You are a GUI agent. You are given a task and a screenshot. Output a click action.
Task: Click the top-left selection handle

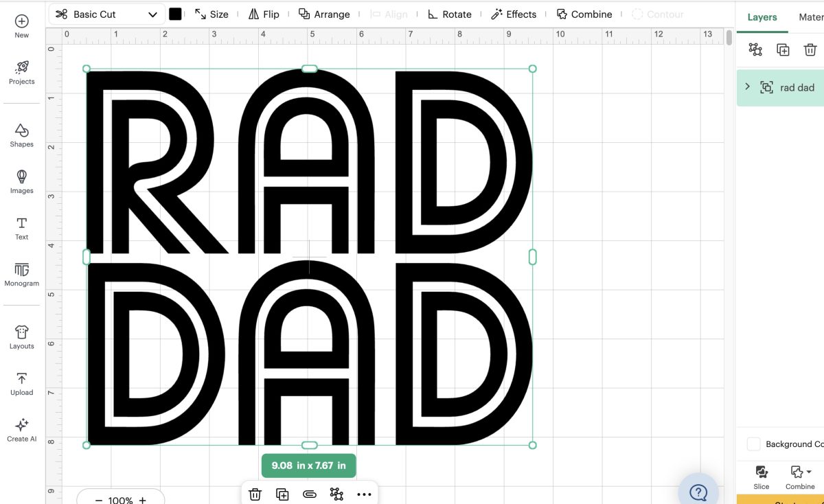[x=87, y=69]
